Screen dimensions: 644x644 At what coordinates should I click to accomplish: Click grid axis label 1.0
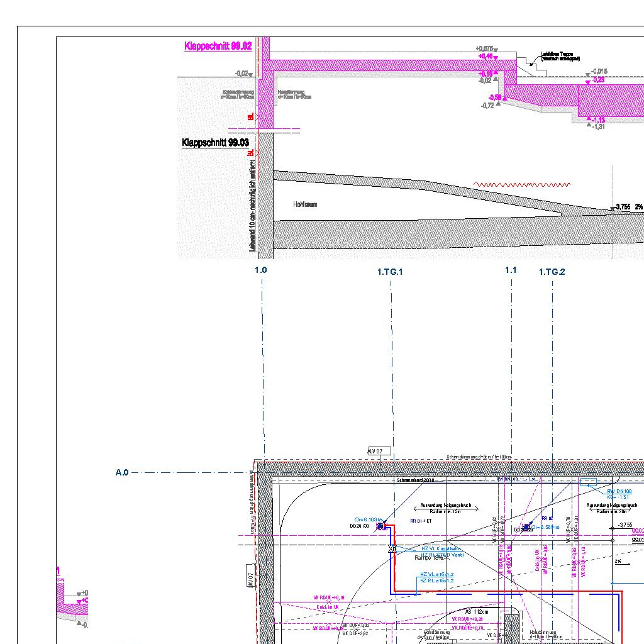pyautogui.click(x=260, y=270)
